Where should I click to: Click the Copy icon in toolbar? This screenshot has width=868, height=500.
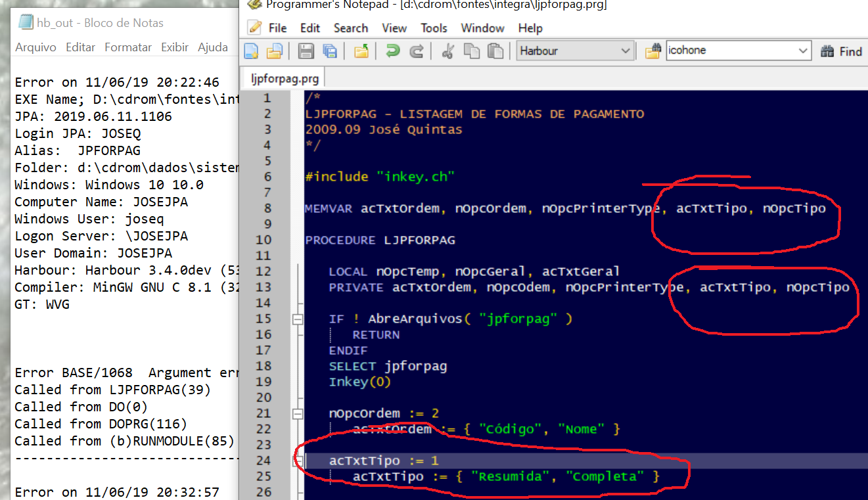pyautogui.click(x=471, y=51)
